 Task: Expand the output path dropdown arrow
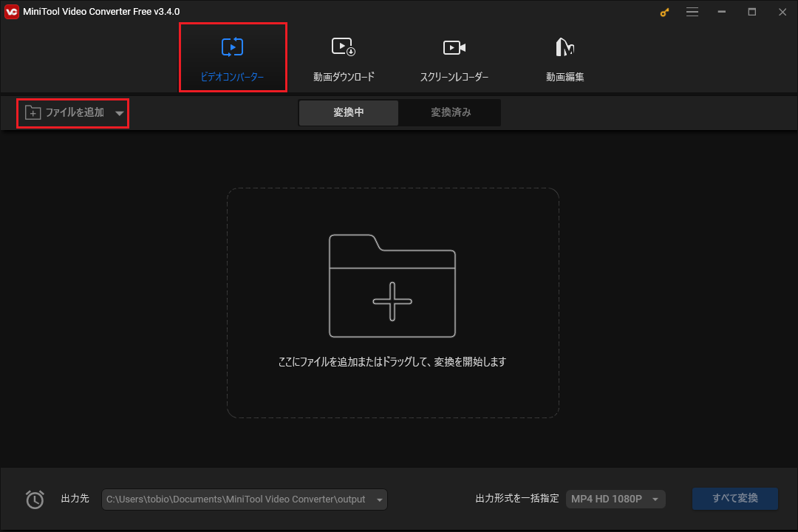click(x=380, y=500)
